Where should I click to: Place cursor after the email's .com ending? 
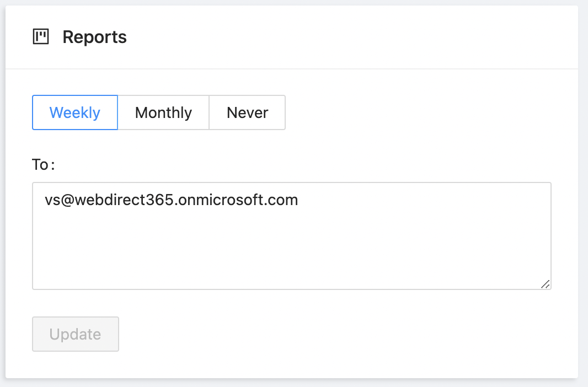299,200
